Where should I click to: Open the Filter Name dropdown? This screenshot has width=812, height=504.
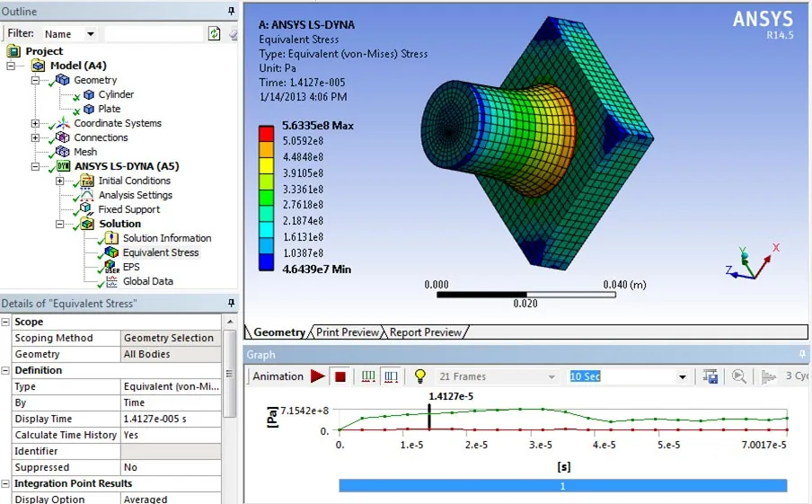click(91, 34)
